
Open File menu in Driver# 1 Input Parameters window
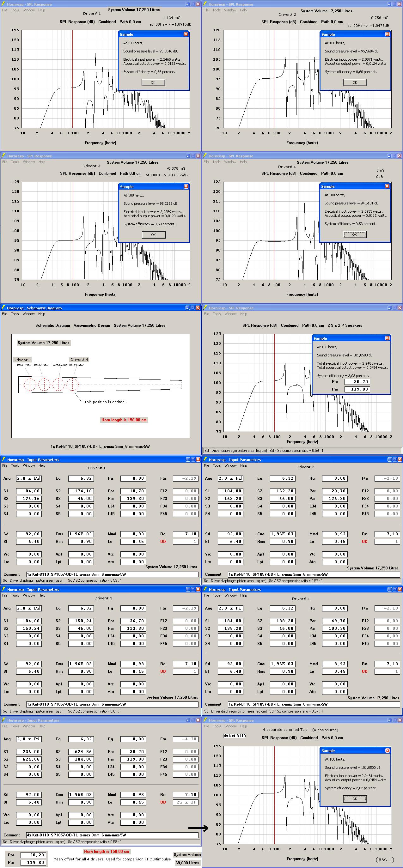pos(5,465)
